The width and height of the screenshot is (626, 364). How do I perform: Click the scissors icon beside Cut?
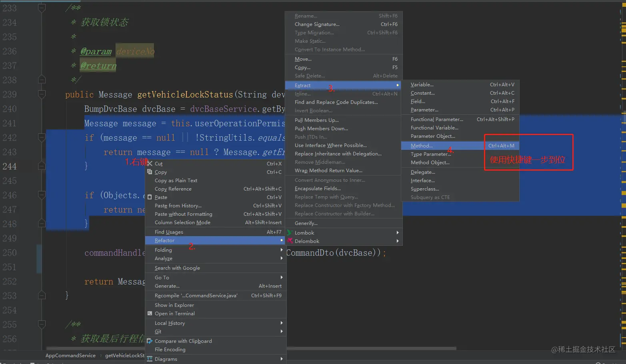(150, 163)
